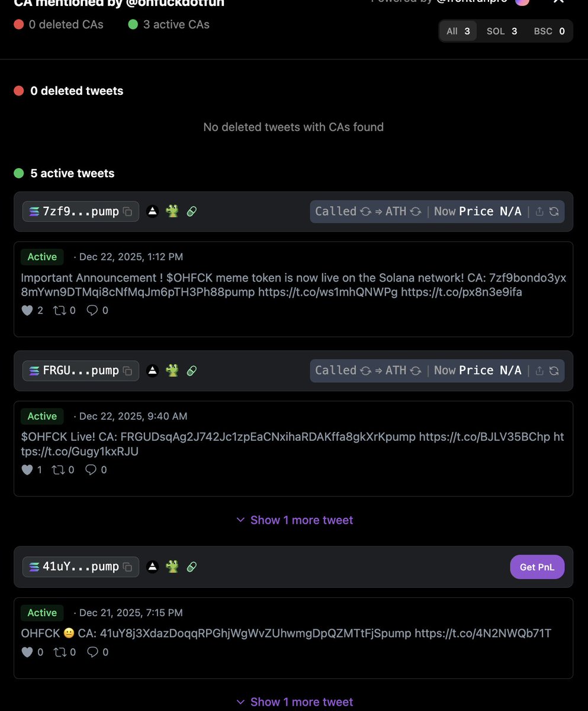588x711 pixels.
Task: Open triangle logo link for FRGU...pump
Action: [153, 371]
